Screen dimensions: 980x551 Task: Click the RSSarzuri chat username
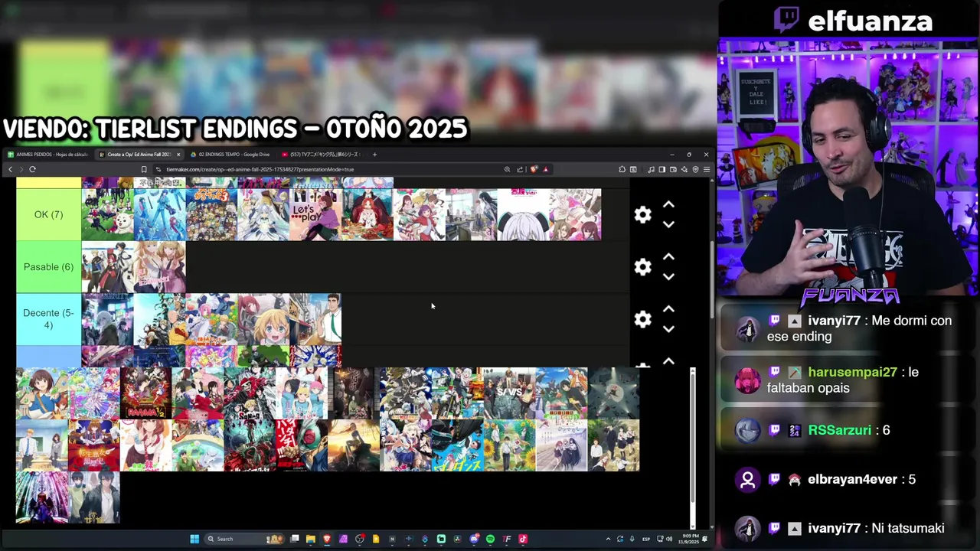pyautogui.click(x=840, y=430)
